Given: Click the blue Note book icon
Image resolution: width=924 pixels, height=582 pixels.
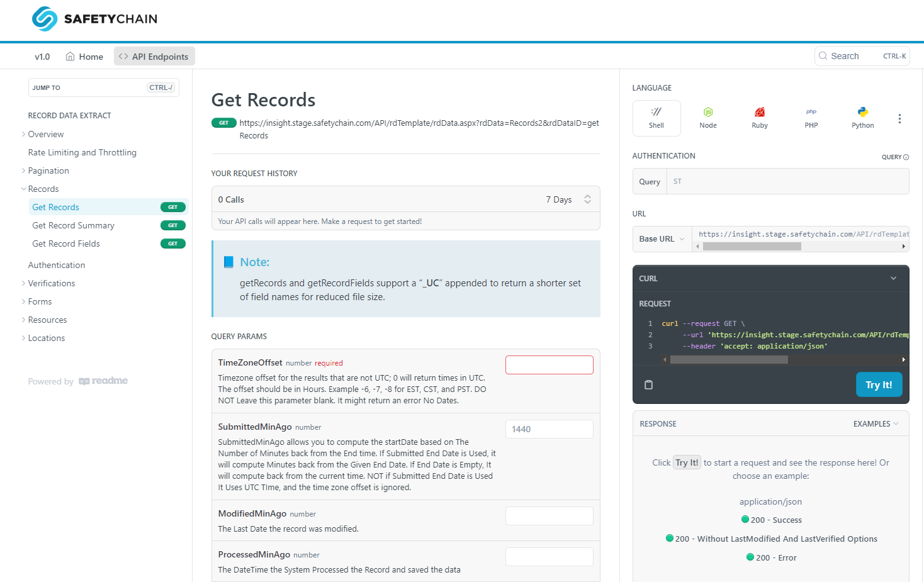Looking at the screenshot, I should tap(228, 262).
